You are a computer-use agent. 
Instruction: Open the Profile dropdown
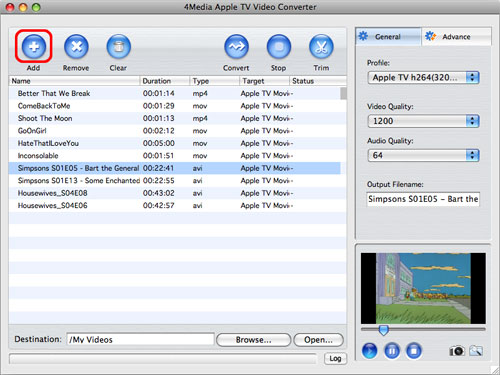(424, 78)
